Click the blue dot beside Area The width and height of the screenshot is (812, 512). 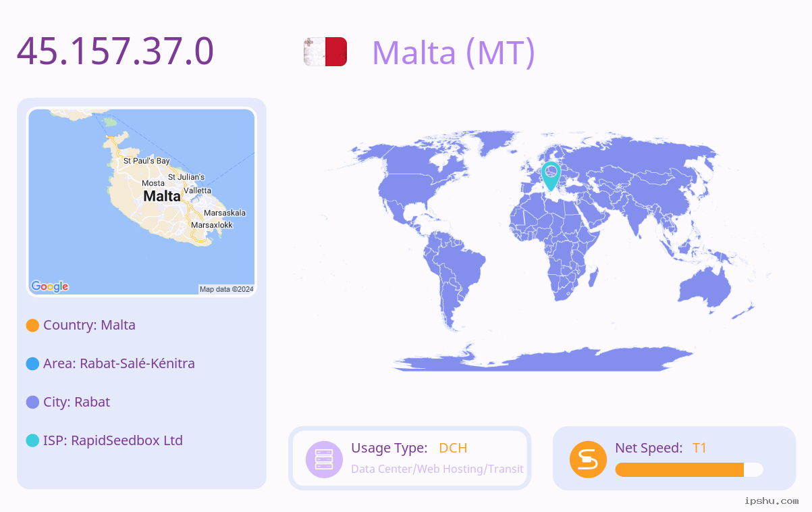tap(32, 364)
